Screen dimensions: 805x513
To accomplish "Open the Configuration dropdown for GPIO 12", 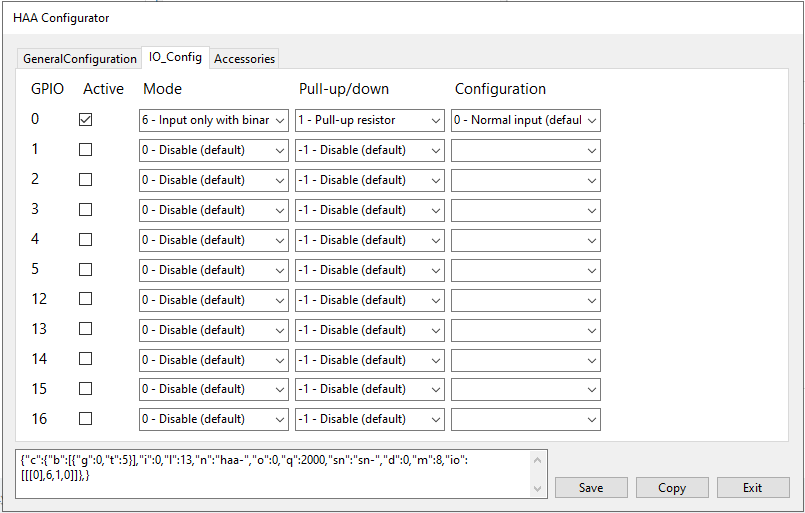I will click(526, 299).
